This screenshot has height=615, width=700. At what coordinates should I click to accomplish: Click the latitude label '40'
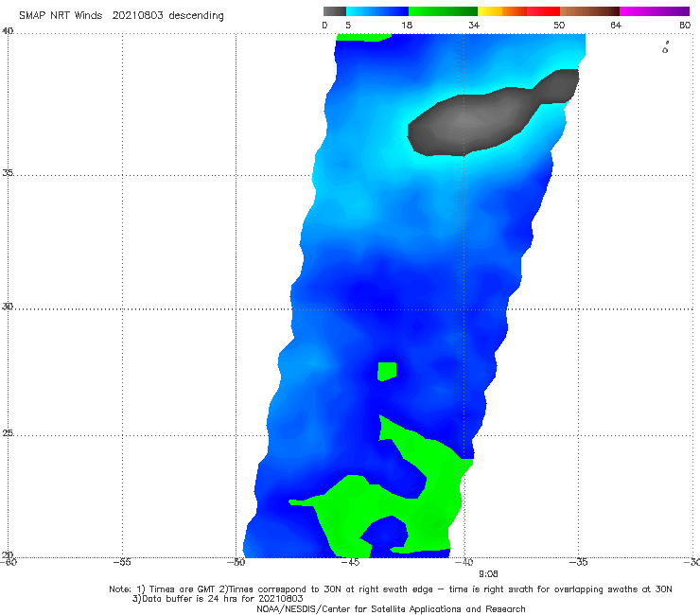pyautogui.click(x=8, y=30)
